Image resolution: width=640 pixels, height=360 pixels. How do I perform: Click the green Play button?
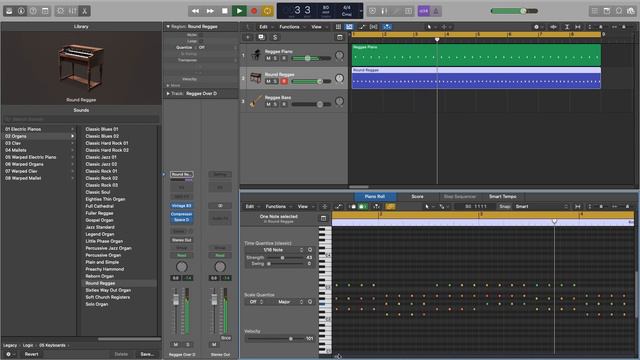pos(239,11)
